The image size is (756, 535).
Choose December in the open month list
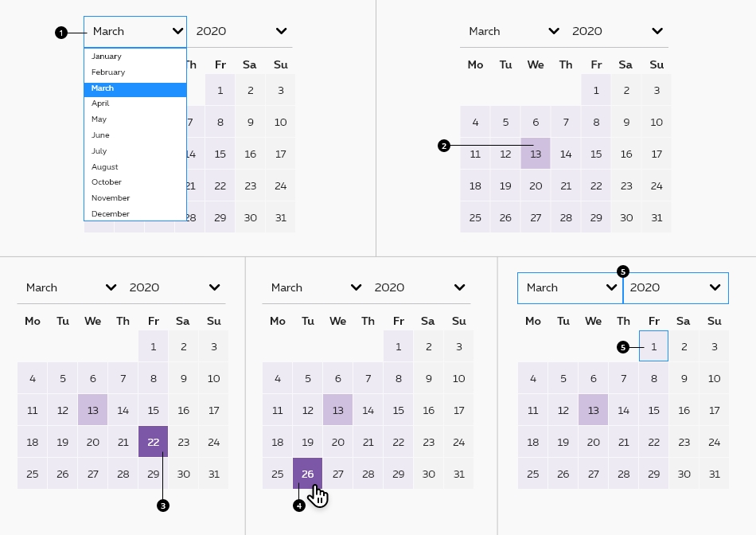coord(111,214)
